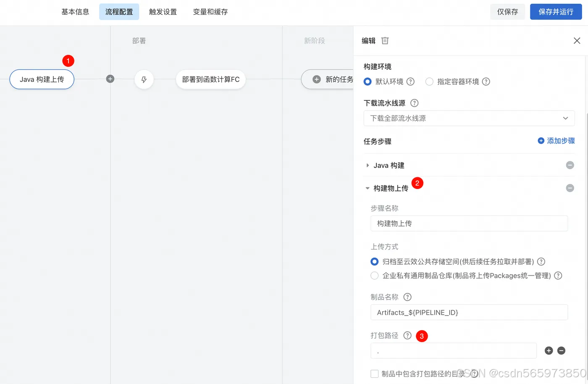
Task: Click 添加步骤 to add a new step
Action: coord(556,141)
